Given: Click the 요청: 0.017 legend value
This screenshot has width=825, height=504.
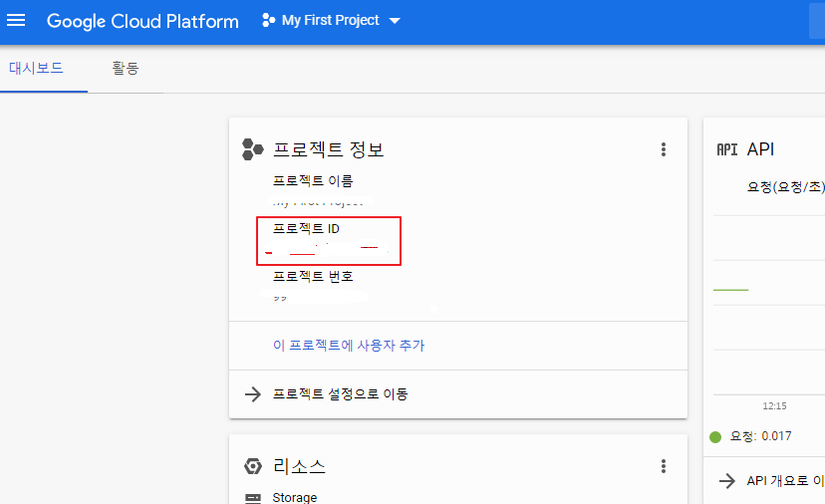Looking at the screenshot, I should click(761, 436).
